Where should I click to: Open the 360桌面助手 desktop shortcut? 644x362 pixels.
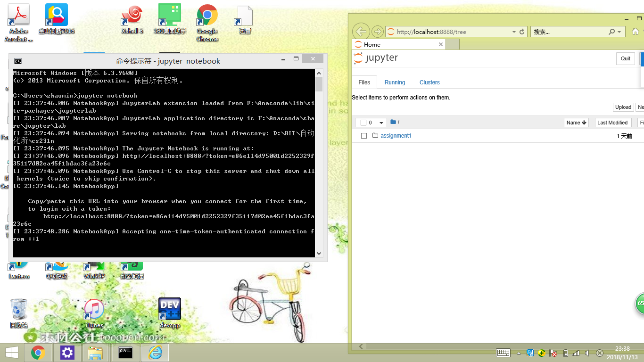tap(170, 19)
